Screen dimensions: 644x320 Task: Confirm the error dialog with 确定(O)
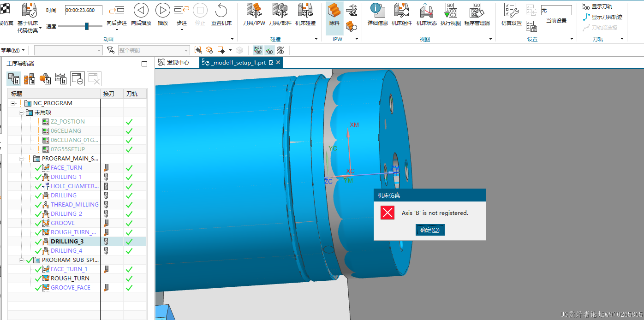pyautogui.click(x=430, y=230)
